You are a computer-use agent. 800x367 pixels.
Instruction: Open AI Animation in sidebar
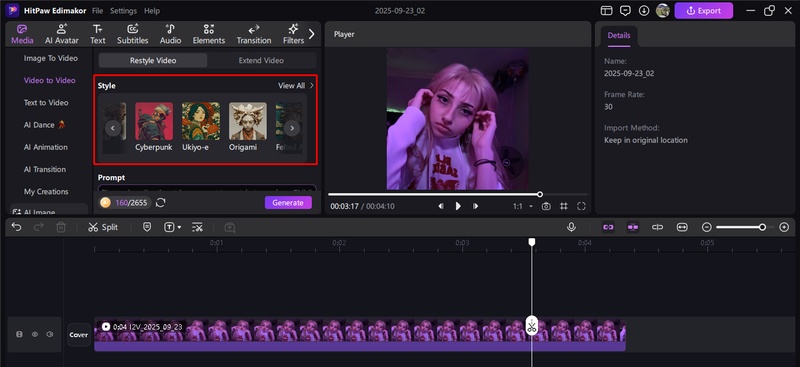click(45, 147)
